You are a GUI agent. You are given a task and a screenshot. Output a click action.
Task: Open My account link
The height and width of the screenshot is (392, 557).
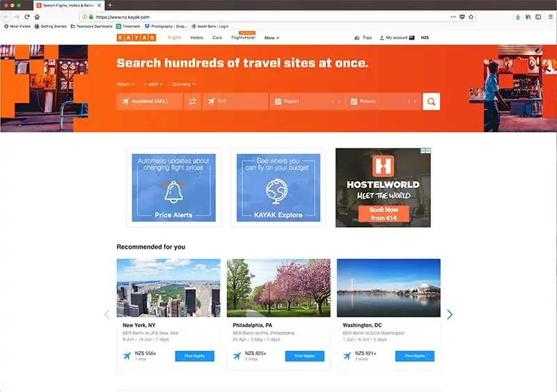[x=395, y=38]
